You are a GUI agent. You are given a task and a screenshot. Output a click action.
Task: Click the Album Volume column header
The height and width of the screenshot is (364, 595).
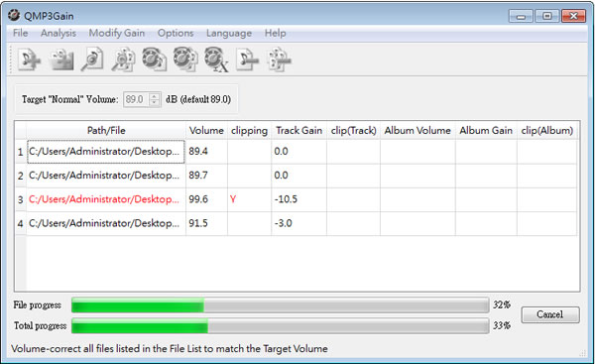pyautogui.click(x=417, y=131)
